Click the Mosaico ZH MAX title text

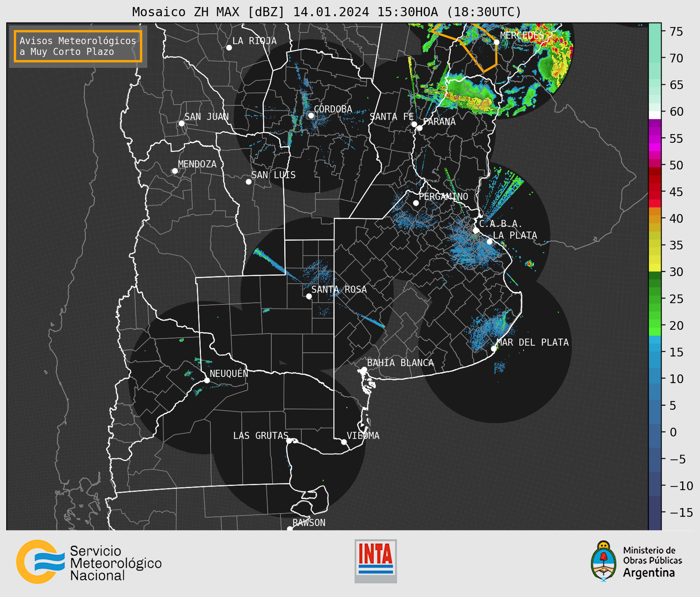[x=327, y=12]
